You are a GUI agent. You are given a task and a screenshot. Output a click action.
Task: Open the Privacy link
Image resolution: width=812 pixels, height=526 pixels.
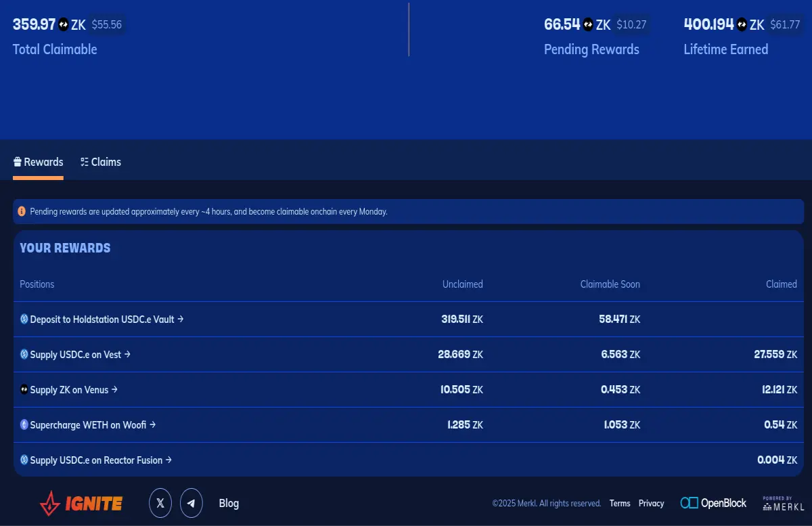(651, 503)
